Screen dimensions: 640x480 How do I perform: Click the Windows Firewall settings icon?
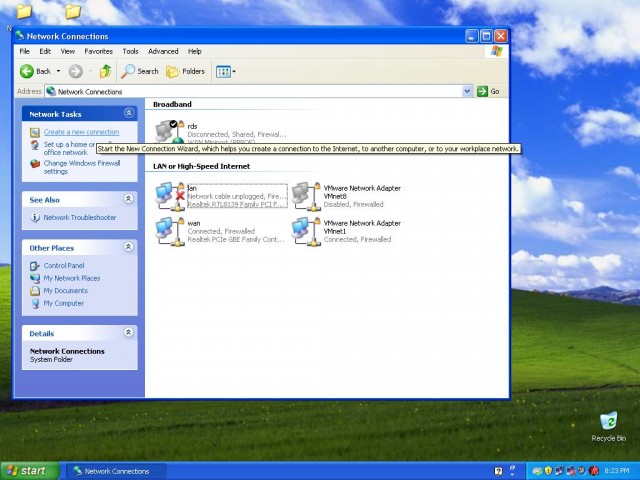click(x=35, y=164)
